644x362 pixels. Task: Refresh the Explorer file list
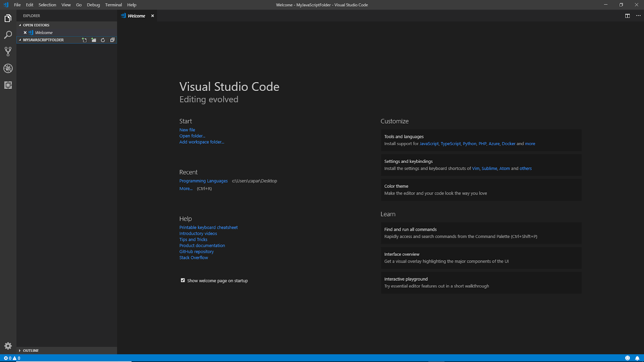pos(103,40)
